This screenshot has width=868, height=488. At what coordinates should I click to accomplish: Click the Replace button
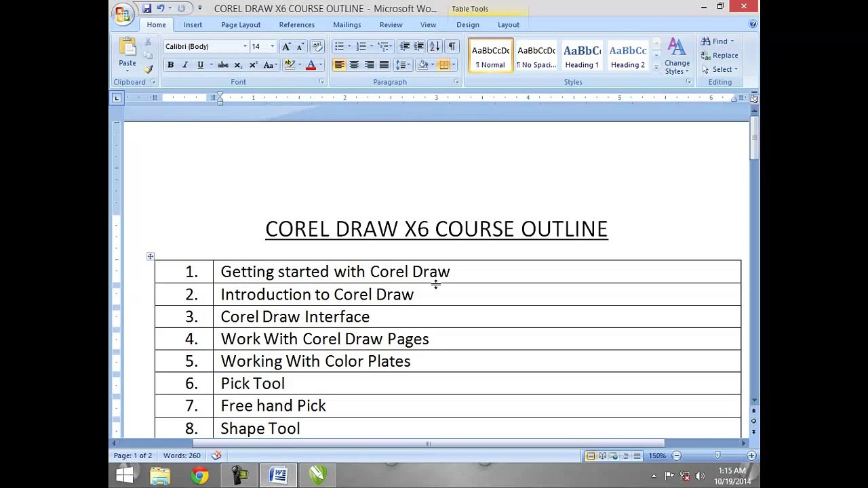pyautogui.click(x=720, y=56)
